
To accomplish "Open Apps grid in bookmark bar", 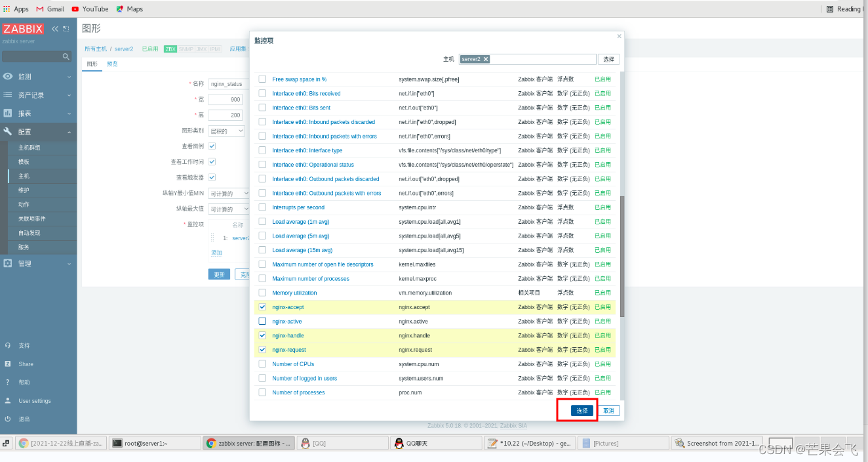I will 16,9.
